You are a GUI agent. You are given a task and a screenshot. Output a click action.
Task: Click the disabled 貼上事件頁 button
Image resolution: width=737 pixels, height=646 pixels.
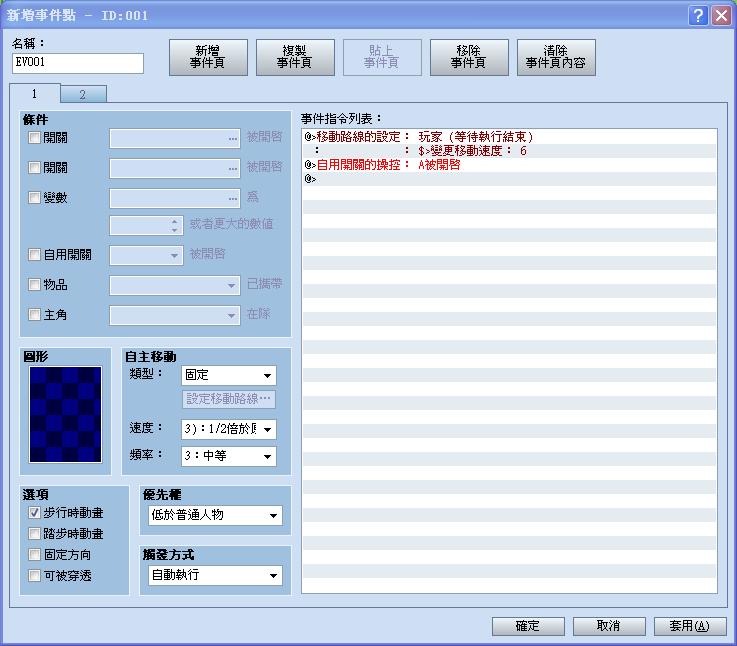[x=382, y=57]
